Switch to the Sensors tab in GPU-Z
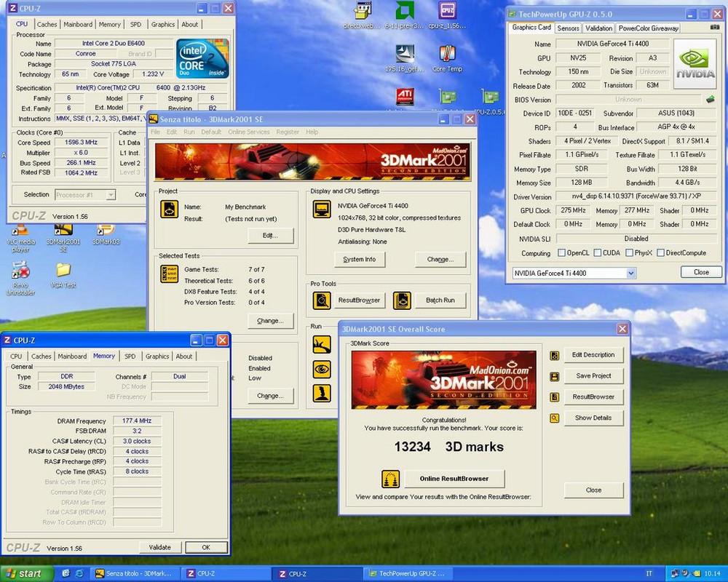This screenshot has width=728, height=582. (568, 28)
